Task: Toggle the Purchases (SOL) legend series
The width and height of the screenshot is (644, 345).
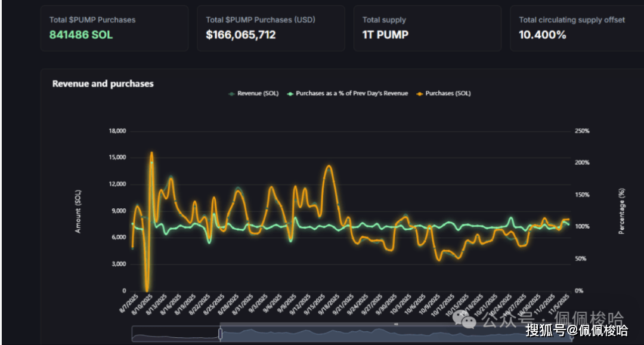Action: coord(447,94)
